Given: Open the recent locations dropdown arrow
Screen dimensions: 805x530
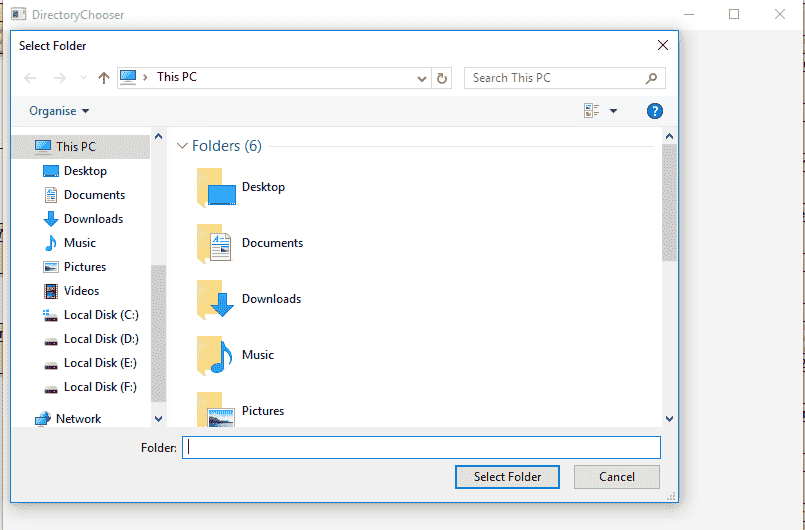Looking at the screenshot, I should (83, 78).
